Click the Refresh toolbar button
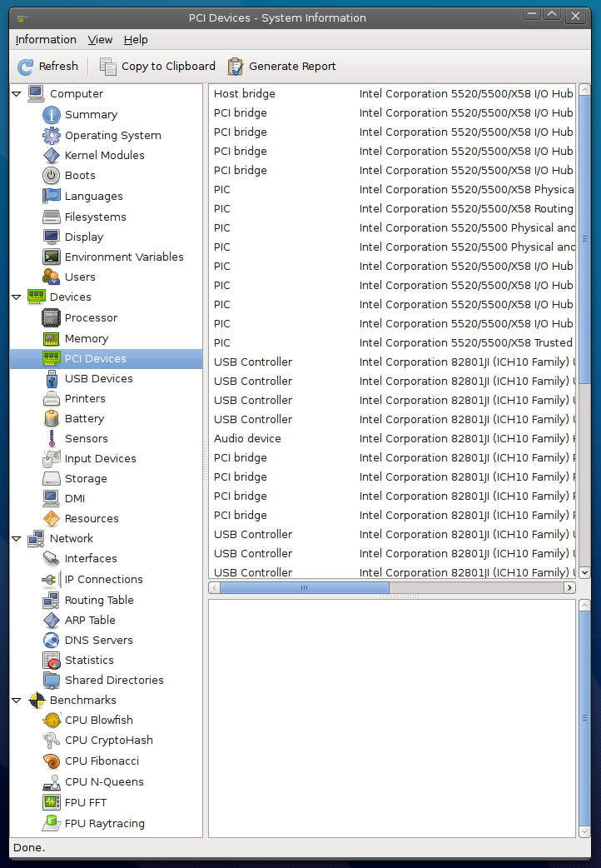Screen dimensions: 601x868 tap(48, 67)
